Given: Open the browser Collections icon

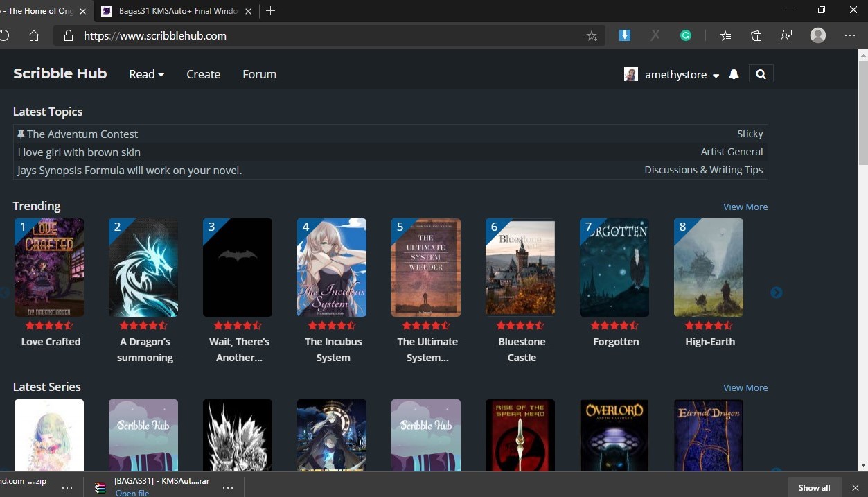Looking at the screenshot, I should tap(756, 36).
